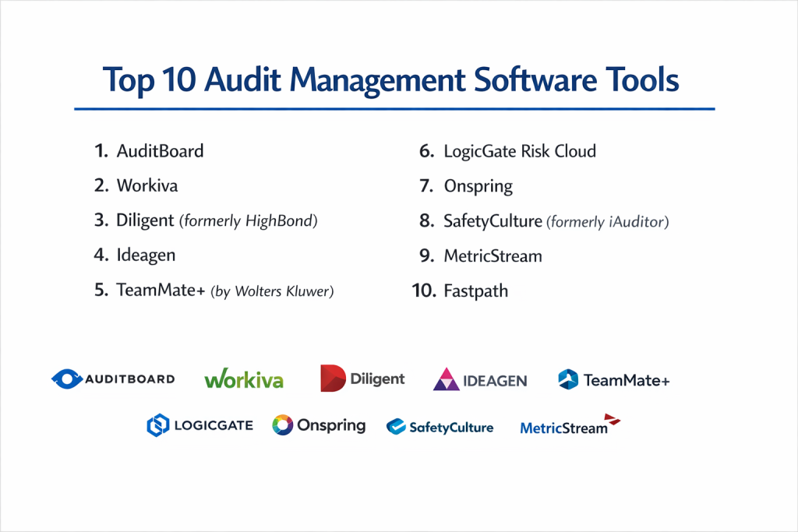
Task: Click the red Diligent D logo icon
Action: [x=333, y=379]
